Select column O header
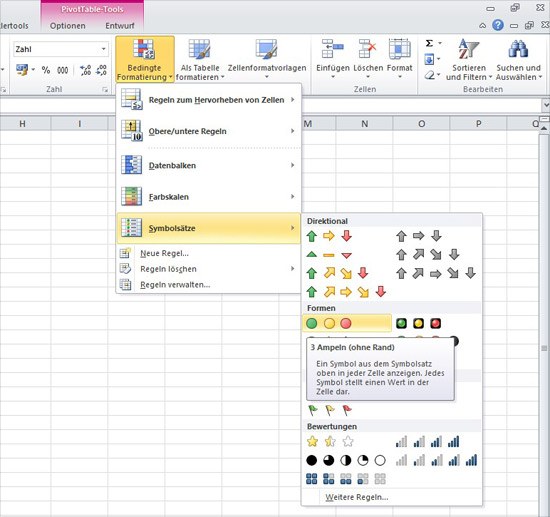The width and height of the screenshot is (550, 517). (421, 123)
